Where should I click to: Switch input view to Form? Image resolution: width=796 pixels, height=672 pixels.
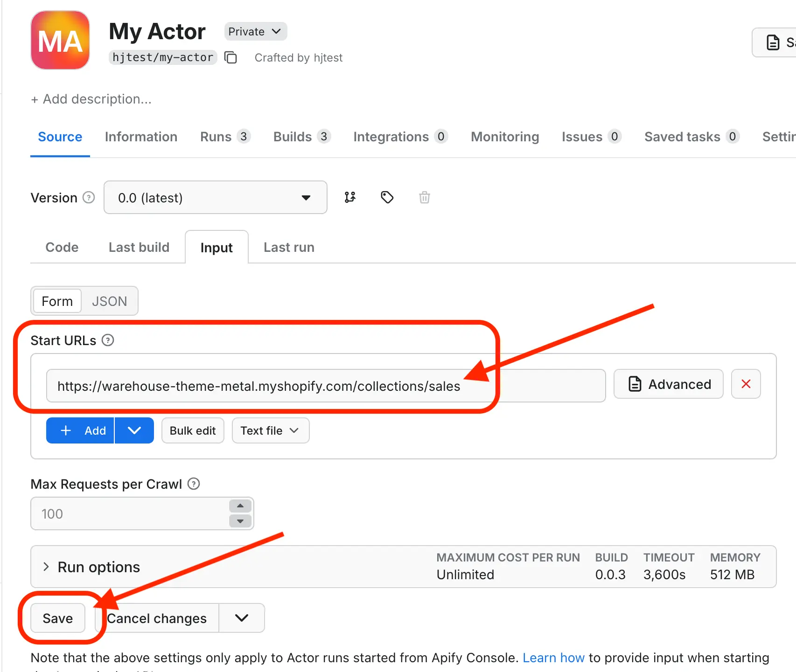click(57, 301)
